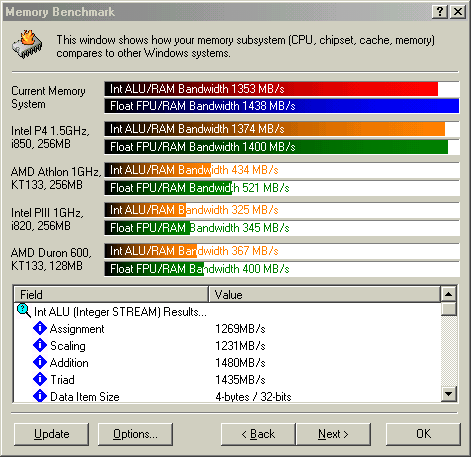Close the Memory Benchmark window
This screenshot has height=457, width=471.
(458, 12)
